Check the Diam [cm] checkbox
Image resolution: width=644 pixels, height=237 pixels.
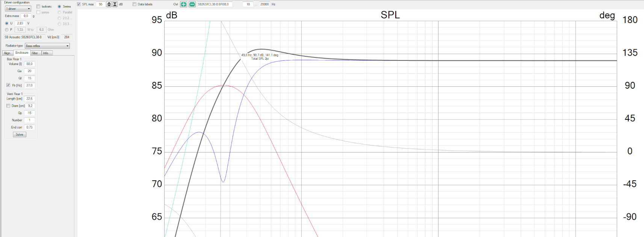point(8,106)
